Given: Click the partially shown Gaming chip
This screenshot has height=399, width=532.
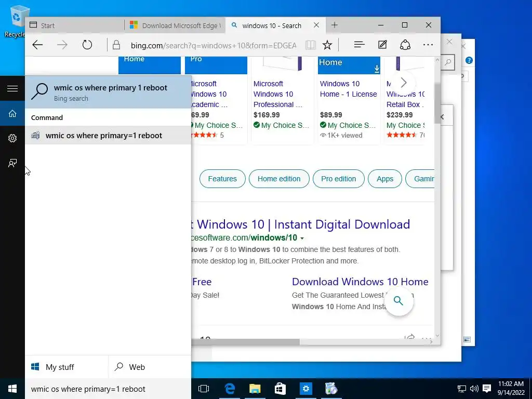Looking at the screenshot, I should [x=421, y=179].
